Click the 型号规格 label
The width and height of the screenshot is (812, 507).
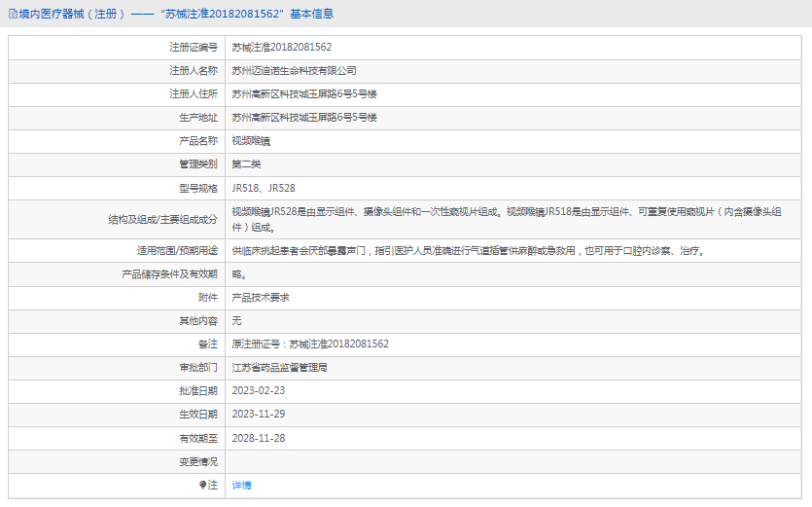click(198, 188)
